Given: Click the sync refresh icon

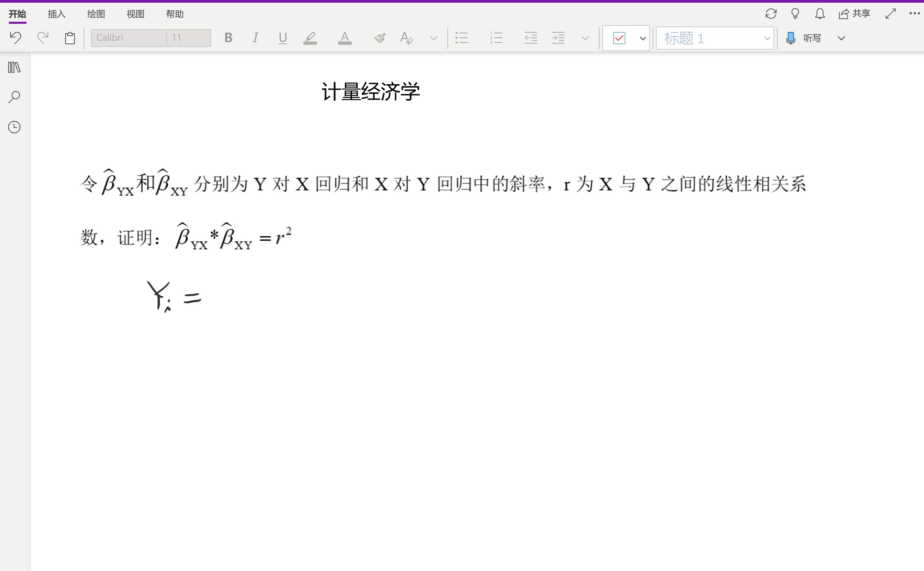Looking at the screenshot, I should (x=771, y=14).
